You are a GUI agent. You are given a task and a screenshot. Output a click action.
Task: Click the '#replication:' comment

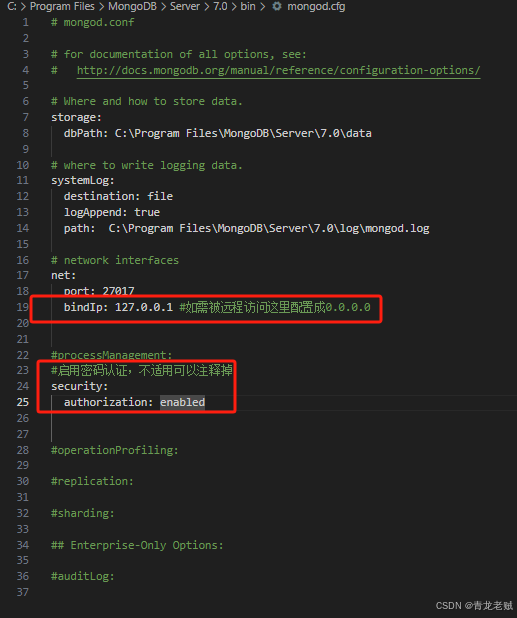click(92, 481)
